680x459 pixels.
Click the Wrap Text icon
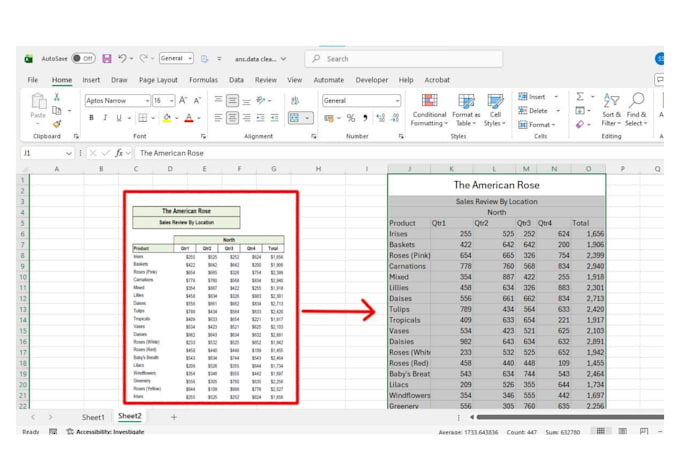pyautogui.click(x=295, y=101)
